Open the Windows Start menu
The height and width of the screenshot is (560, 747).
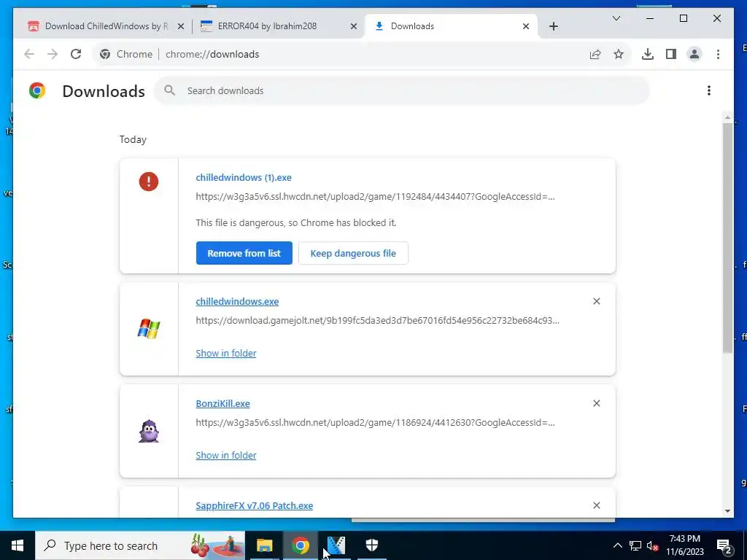[x=18, y=545]
